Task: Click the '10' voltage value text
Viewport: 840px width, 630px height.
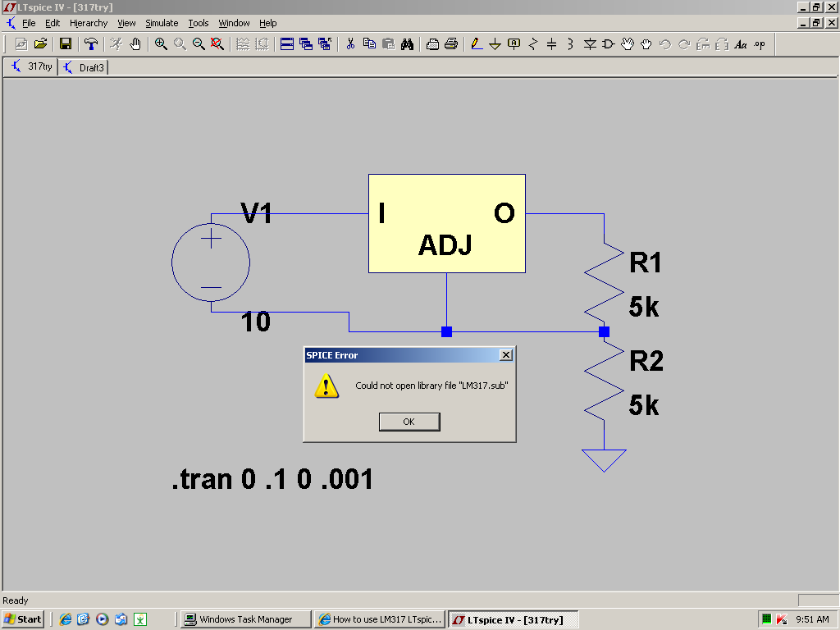Action: click(256, 322)
